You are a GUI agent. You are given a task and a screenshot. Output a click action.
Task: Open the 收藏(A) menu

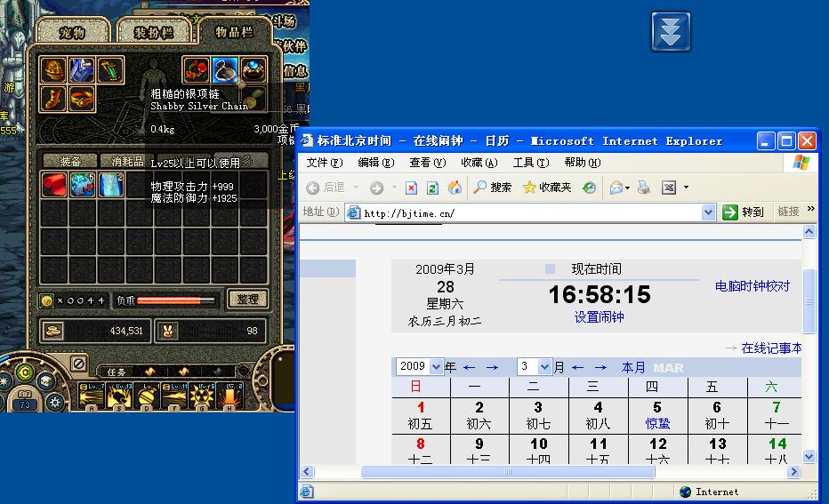[x=479, y=163]
